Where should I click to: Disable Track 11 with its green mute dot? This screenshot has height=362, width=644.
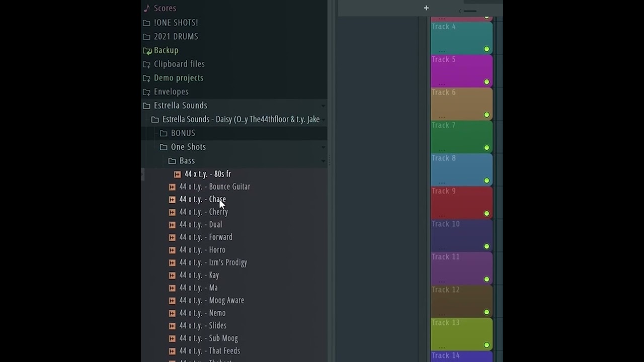coord(487,279)
